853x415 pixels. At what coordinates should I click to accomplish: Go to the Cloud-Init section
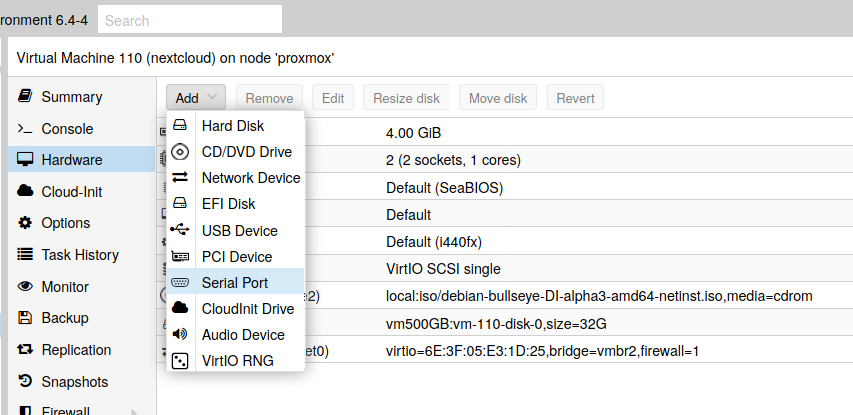tap(71, 192)
